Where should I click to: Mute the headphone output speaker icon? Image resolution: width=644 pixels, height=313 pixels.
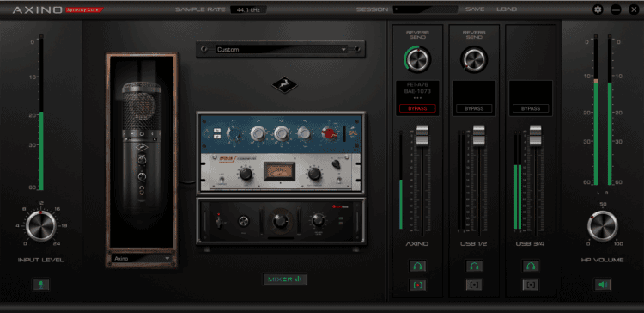(603, 285)
